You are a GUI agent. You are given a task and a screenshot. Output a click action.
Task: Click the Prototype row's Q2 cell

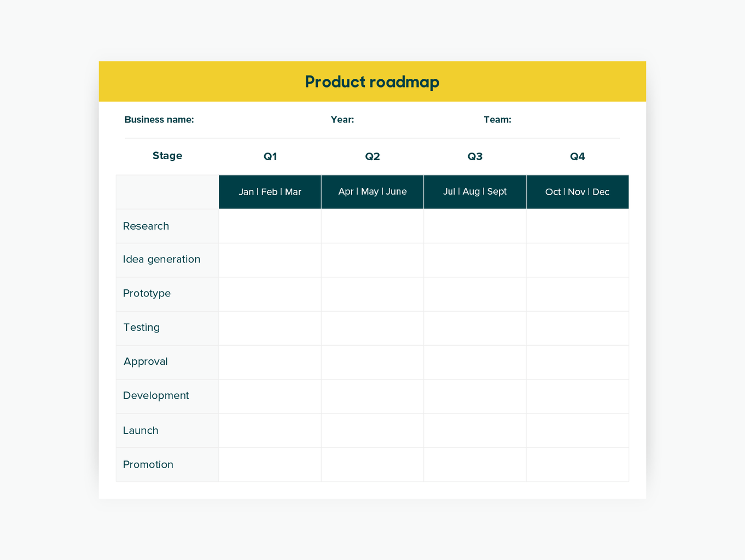point(372,294)
